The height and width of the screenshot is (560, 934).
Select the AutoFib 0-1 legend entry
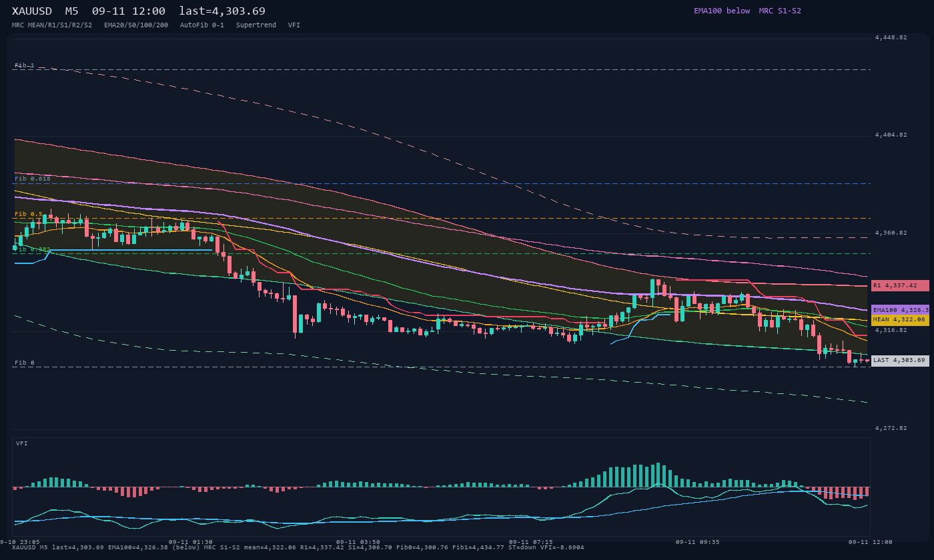(x=202, y=25)
